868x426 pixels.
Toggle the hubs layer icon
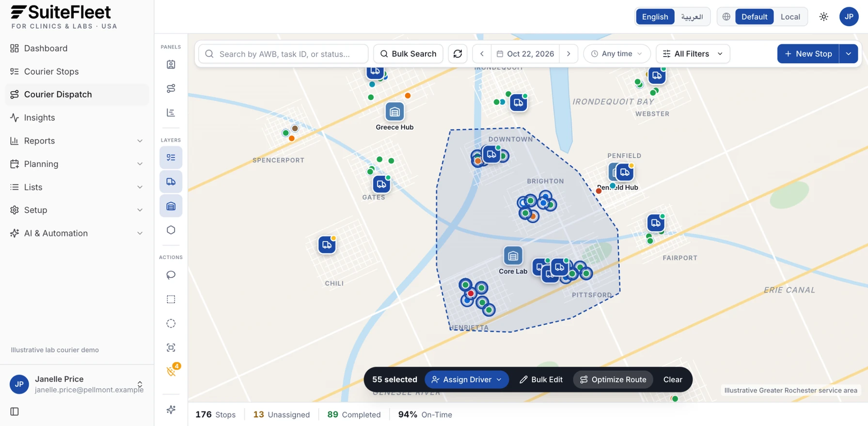(171, 206)
